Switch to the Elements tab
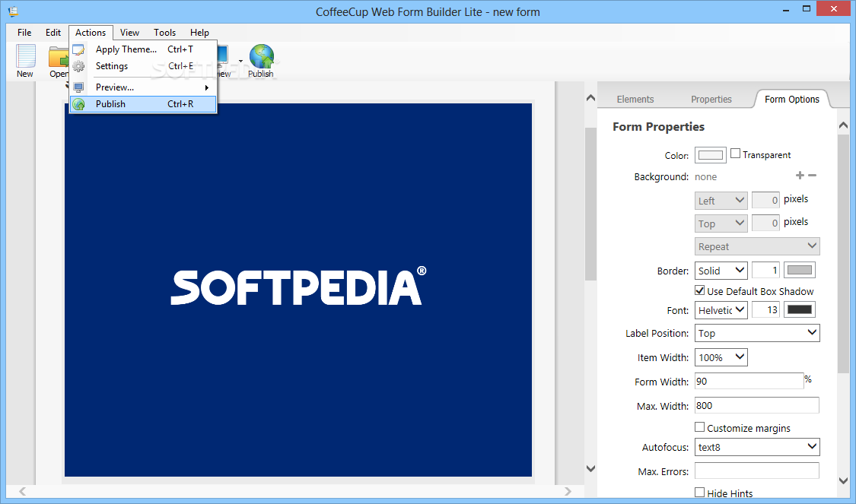 pyautogui.click(x=635, y=100)
